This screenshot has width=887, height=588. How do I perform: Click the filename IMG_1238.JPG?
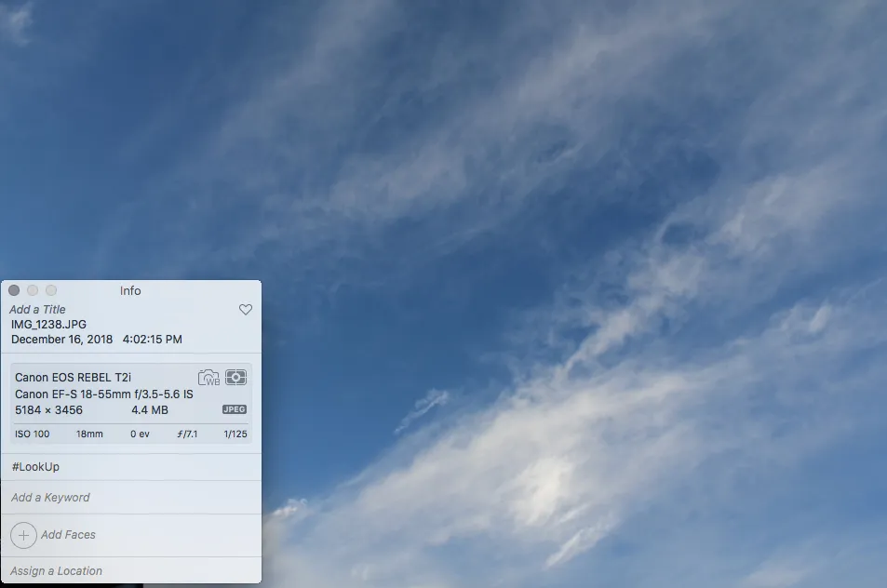pyautogui.click(x=48, y=324)
